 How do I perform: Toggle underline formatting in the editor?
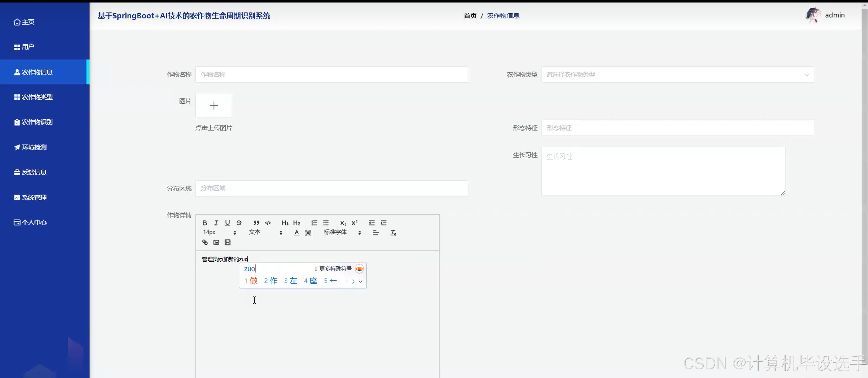coord(227,223)
